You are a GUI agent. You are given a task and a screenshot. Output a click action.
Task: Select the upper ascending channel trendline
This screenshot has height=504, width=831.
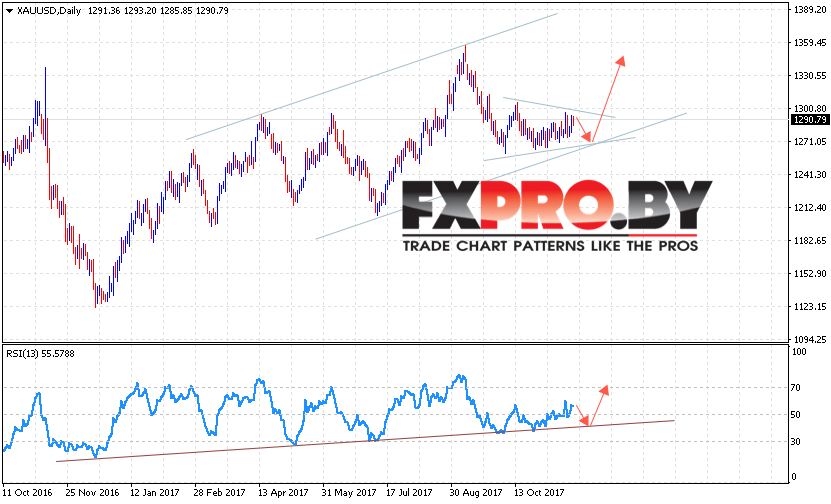[371, 77]
